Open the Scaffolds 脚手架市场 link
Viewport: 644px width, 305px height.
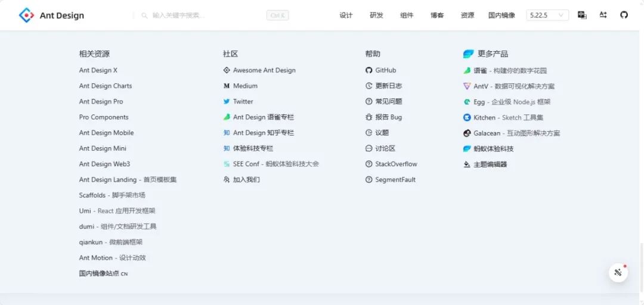point(112,195)
